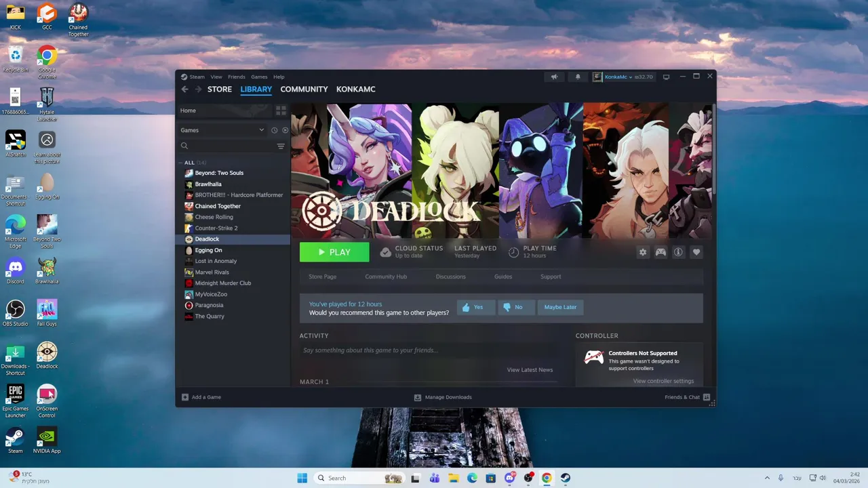The image size is (868, 488).
Task: Open Deadlock Community Hub link
Action: 386,277
